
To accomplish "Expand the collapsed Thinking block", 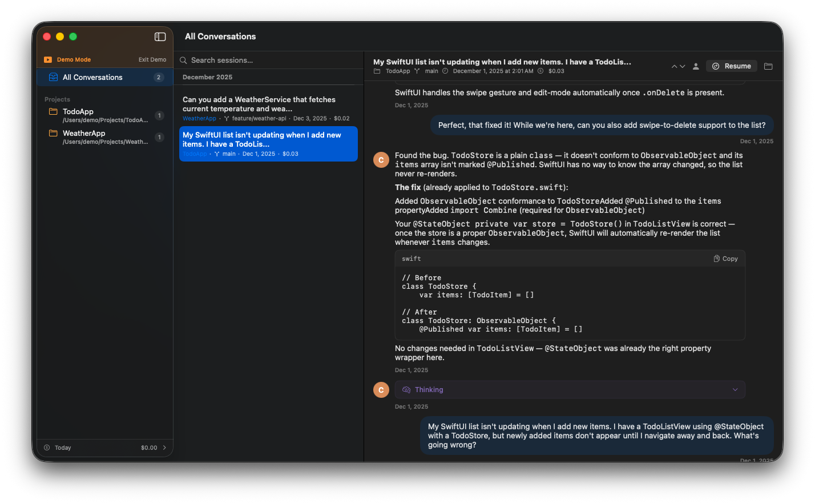I will (736, 389).
